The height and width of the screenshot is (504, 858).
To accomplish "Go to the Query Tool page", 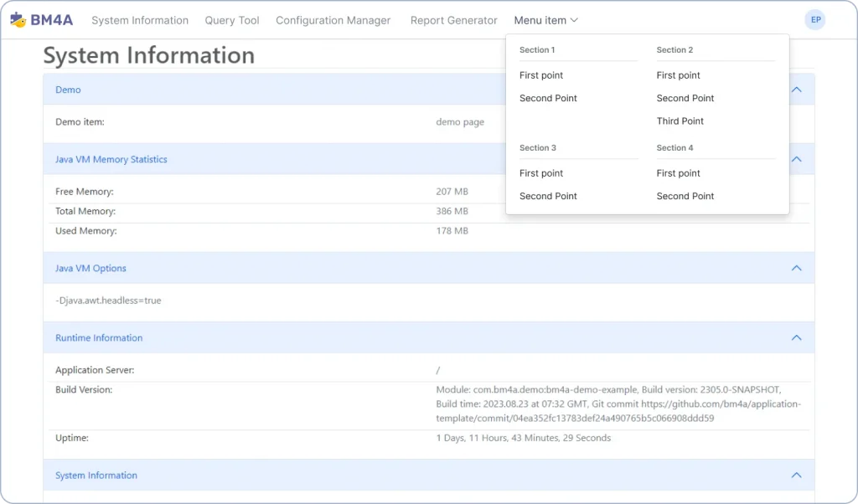I will 232,20.
